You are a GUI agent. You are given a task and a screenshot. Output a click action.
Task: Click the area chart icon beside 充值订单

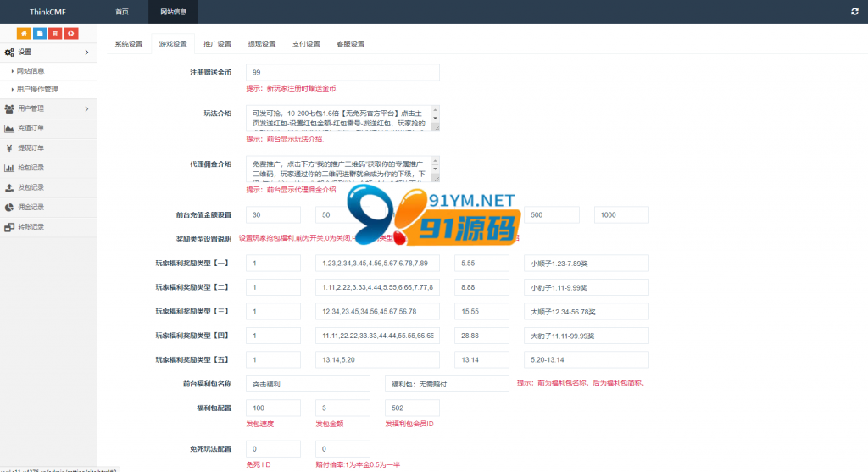click(x=9, y=128)
